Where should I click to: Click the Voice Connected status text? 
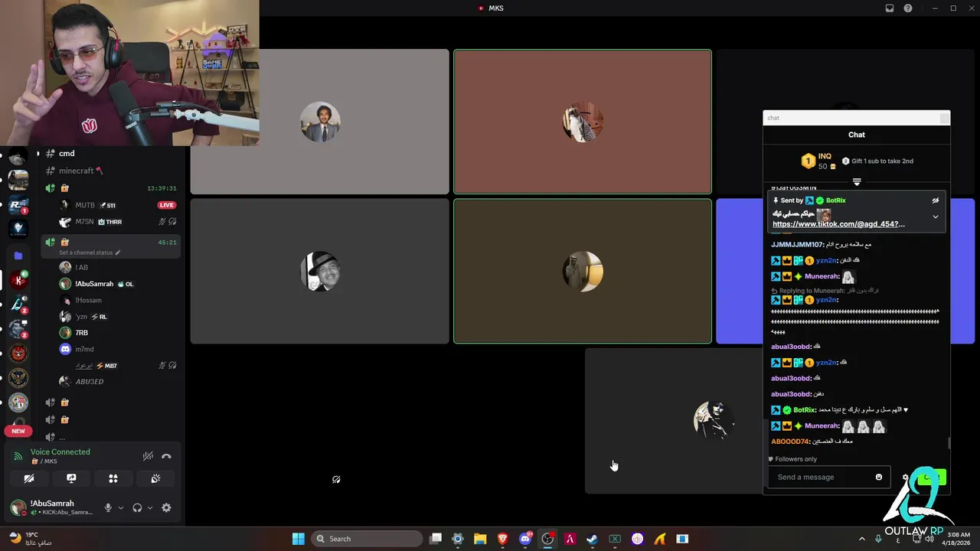point(60,452)
